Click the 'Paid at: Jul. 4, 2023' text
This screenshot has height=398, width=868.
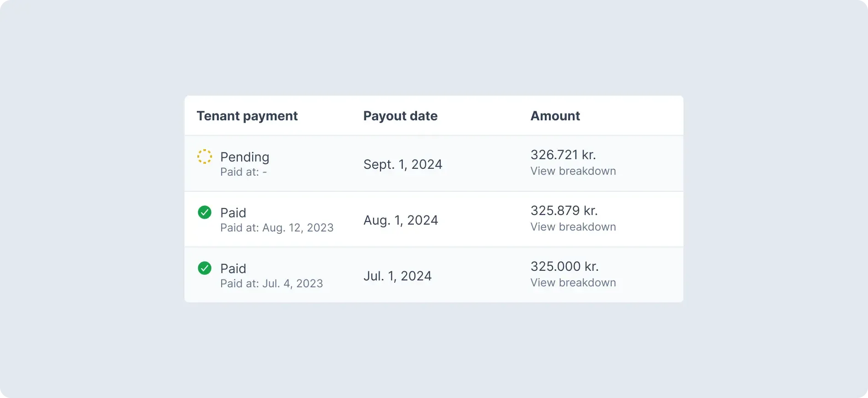[271, 284]
